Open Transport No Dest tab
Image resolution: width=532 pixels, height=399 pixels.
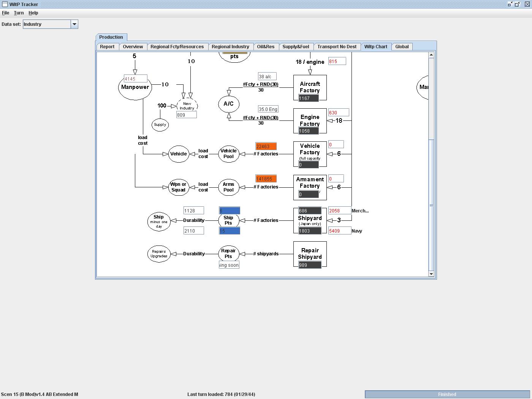coord(337,47)
